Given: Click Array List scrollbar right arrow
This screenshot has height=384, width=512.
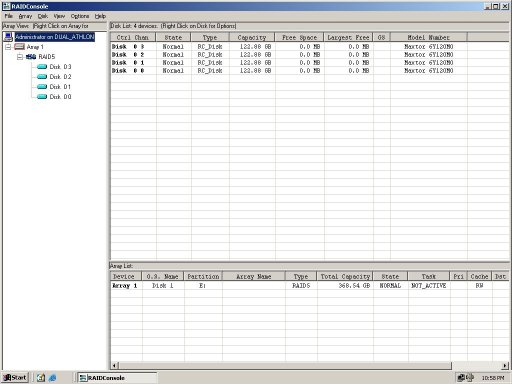Looking at the screenshot, I should (505, 366).
